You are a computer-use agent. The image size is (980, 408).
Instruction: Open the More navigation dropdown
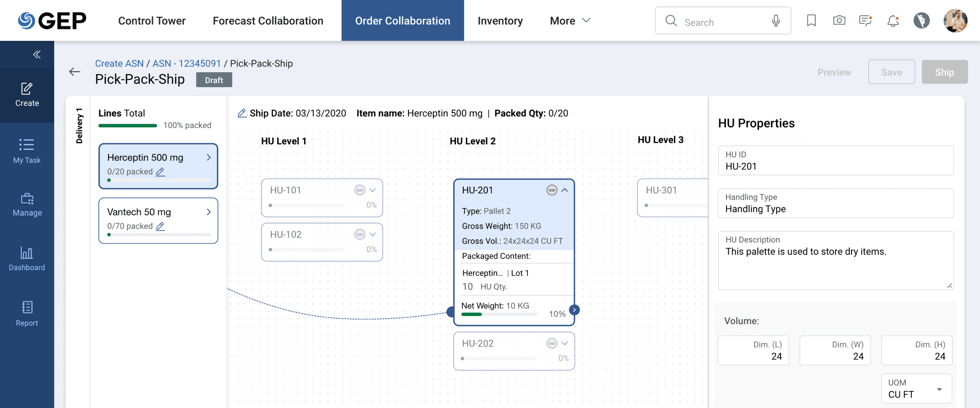(570, 20)
